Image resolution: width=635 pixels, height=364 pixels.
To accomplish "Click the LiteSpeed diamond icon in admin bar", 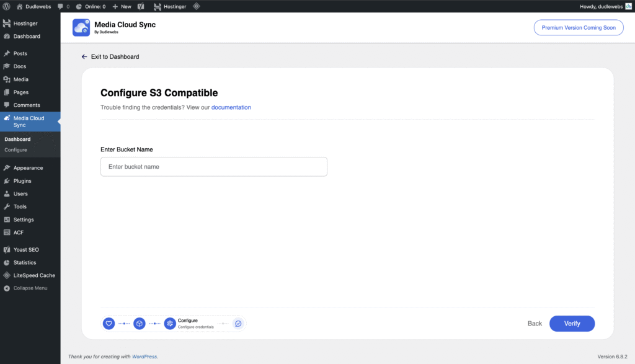I will pyautogui.click(x=197, y=6).
